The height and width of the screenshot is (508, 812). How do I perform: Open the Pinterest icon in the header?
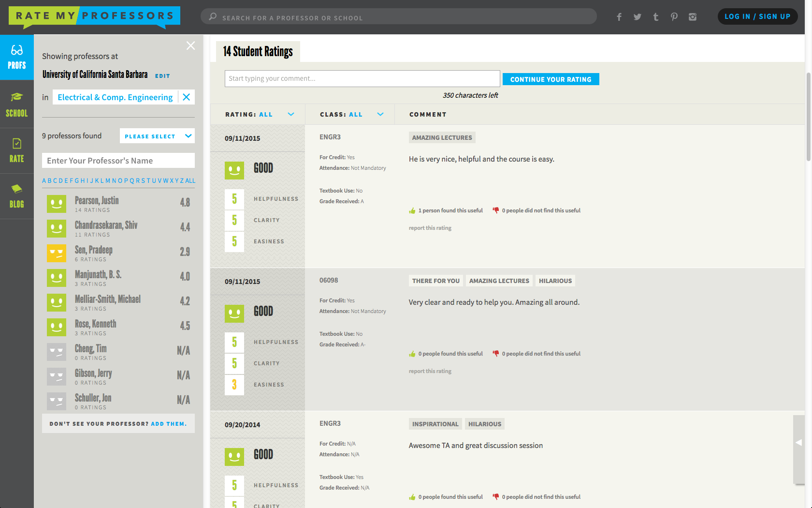click(x=674, y=17)
